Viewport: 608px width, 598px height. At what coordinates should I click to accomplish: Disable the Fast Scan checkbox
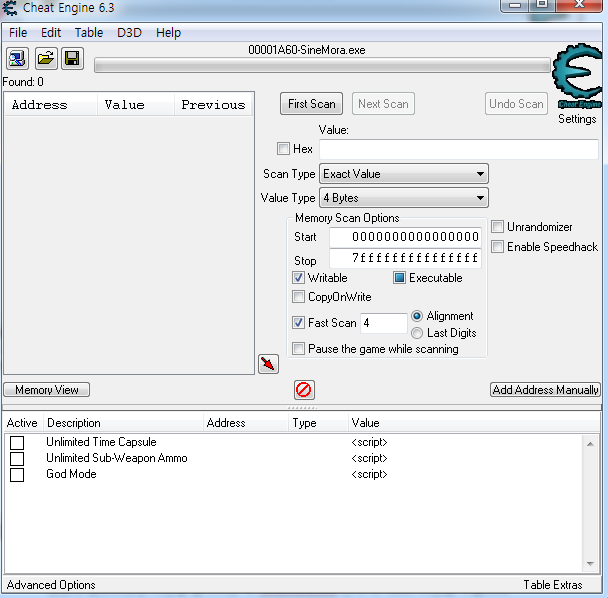[298, 323]
